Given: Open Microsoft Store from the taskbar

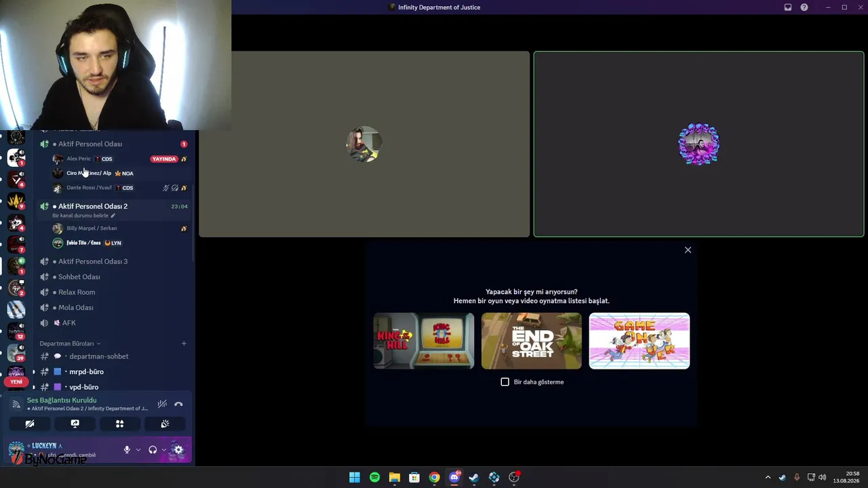Looking at the screenshot, I should click(x=414, y=478).
